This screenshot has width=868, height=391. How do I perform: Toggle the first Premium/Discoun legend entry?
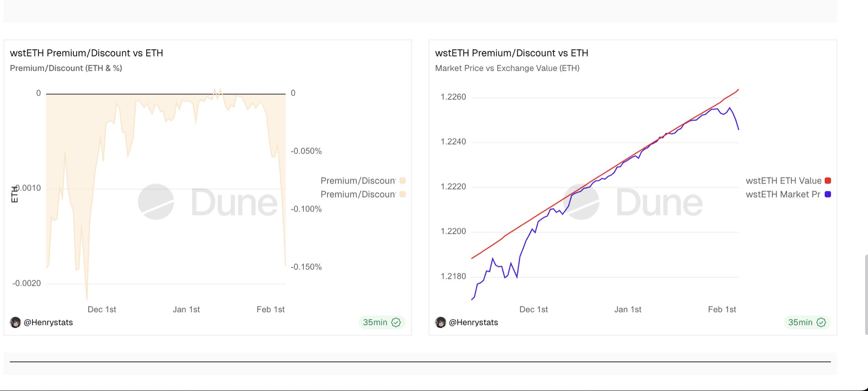pyautogui.click(x=358, y=181)
